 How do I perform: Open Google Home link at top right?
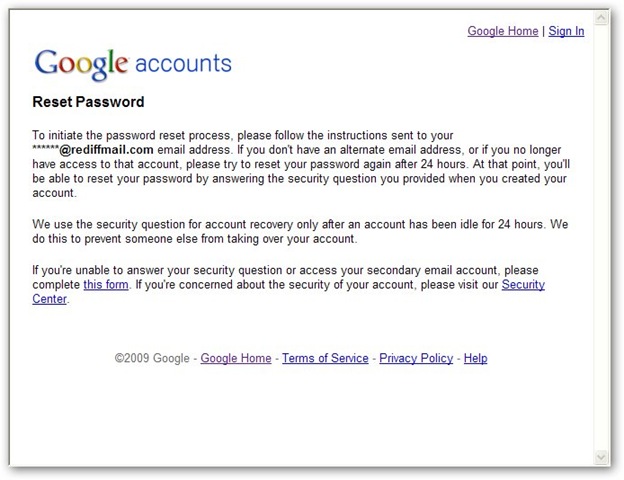(503, 31)
